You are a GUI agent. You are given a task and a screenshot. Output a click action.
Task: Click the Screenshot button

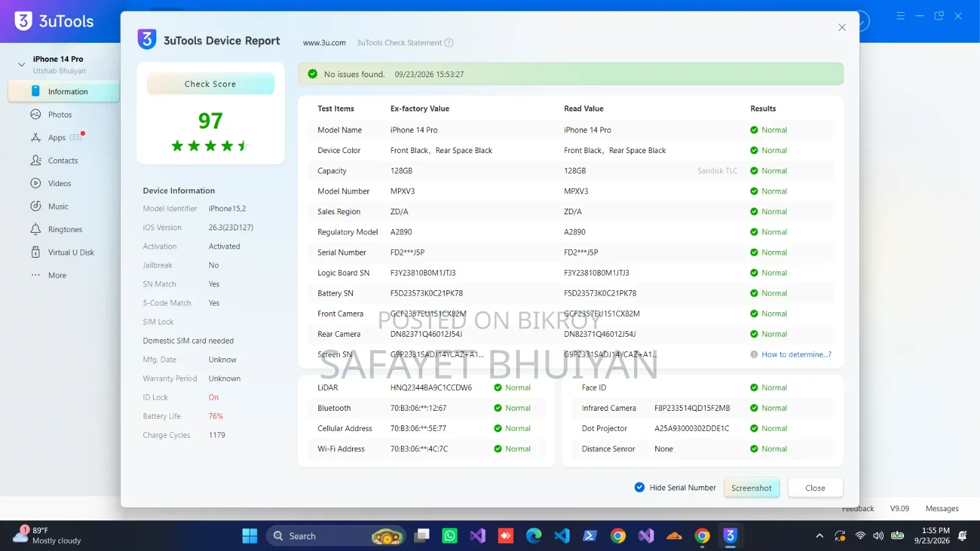[752, 488]
